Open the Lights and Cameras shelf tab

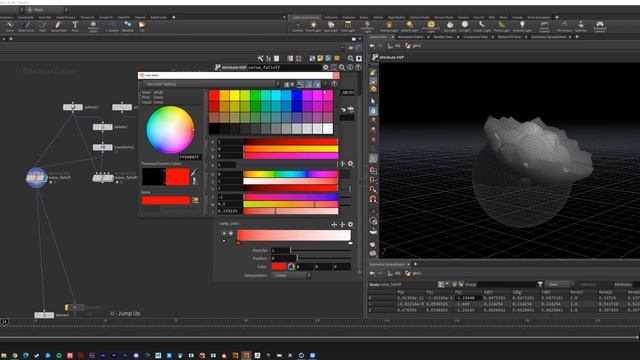[306, 17]
